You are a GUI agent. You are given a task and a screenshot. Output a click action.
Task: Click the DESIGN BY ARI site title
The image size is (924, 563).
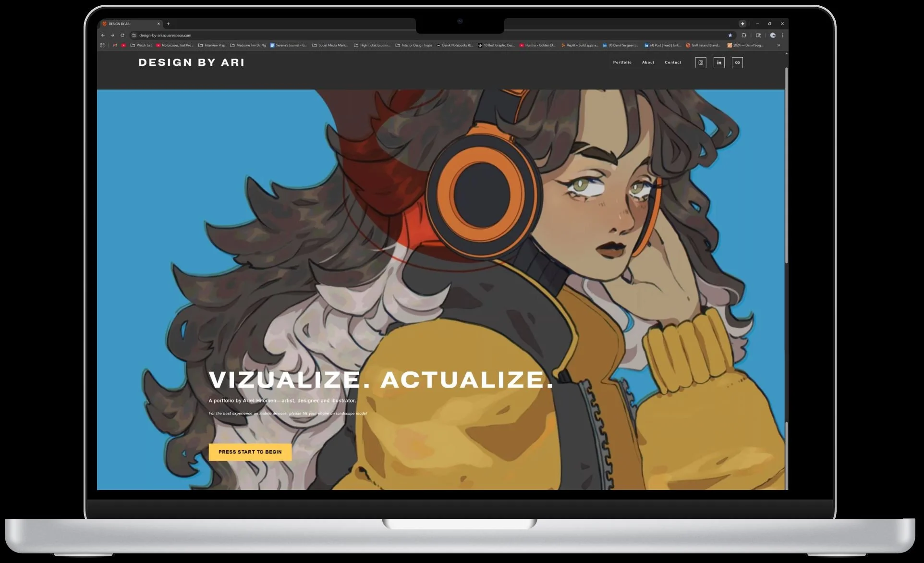(191, 62)
